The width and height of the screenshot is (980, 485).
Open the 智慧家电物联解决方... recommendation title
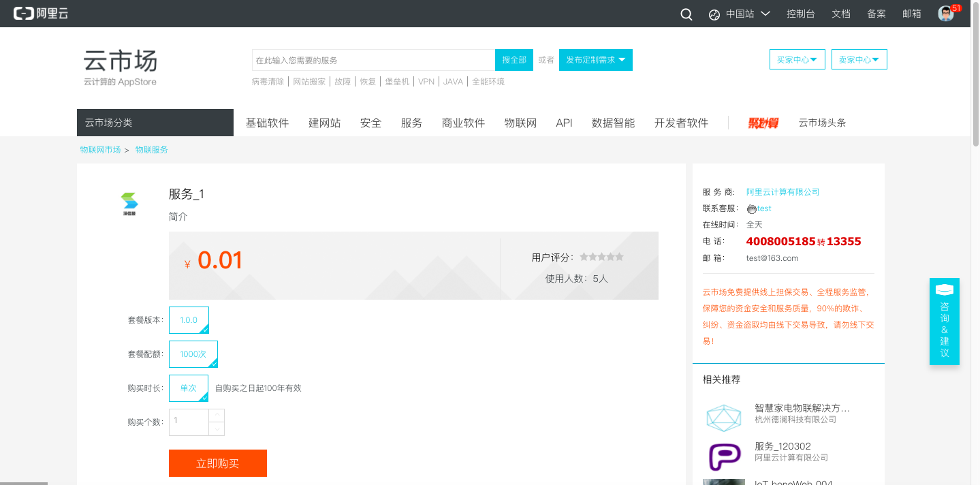point(802,408)
